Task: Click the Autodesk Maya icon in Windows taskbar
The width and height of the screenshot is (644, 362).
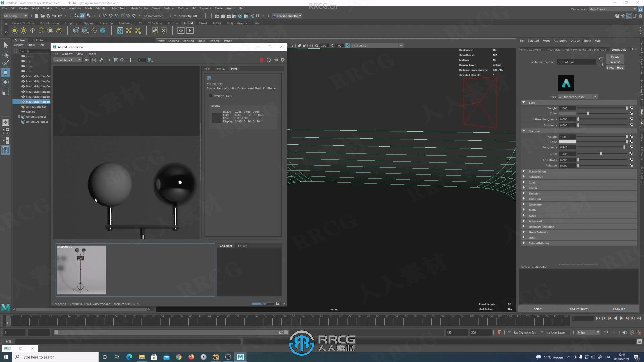Action: point(240,357)
